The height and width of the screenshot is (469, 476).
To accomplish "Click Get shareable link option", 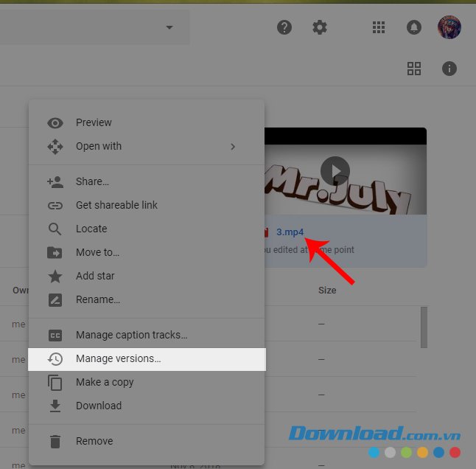I will click(116, 205).
